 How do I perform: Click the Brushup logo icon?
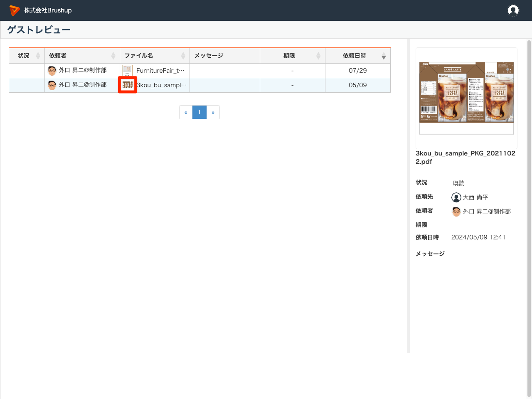click(15, 10)
